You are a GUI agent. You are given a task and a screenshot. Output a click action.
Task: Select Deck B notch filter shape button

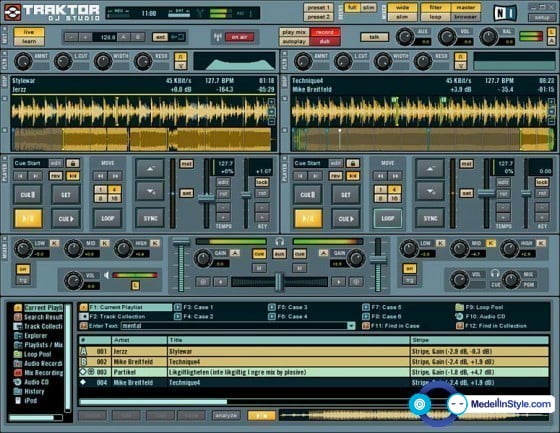(x=460, y=66)
